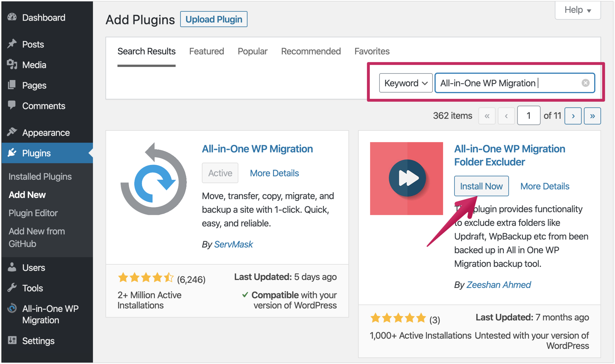The width and height of the screenshot is (615, 364).
Task: Click the green Compatible checkmark icon
Action: coord(245,295)
